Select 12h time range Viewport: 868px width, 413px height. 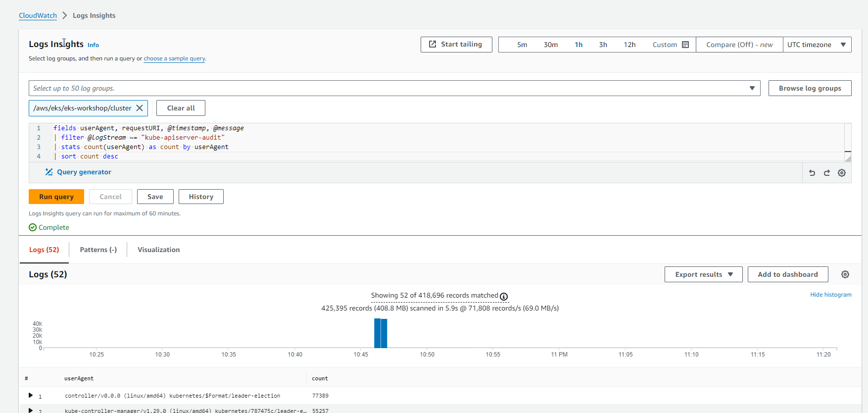coord(629,45)
